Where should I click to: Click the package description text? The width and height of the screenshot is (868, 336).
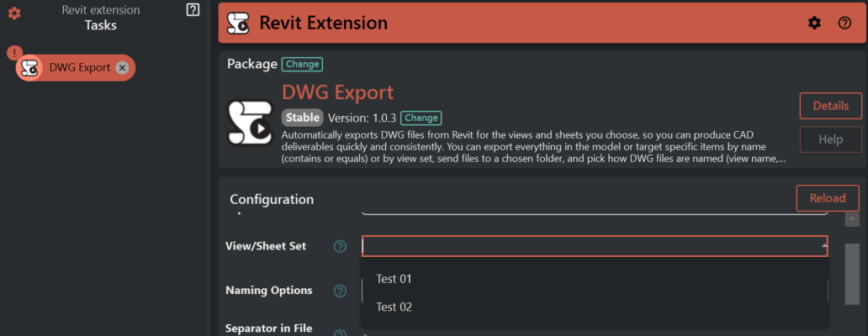coord(535,147)
